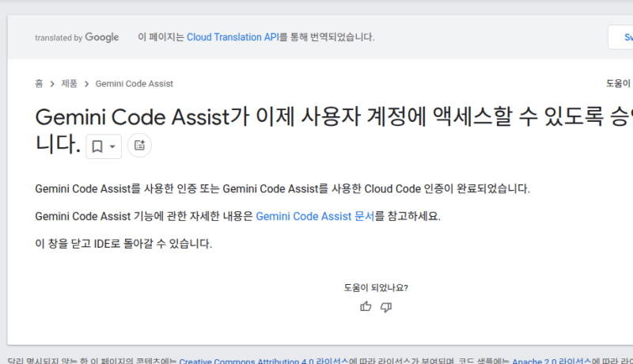Viewport: 633px width, 364px height.
Task: Open the bookmark save dropdown
Action: pos(104,146)
